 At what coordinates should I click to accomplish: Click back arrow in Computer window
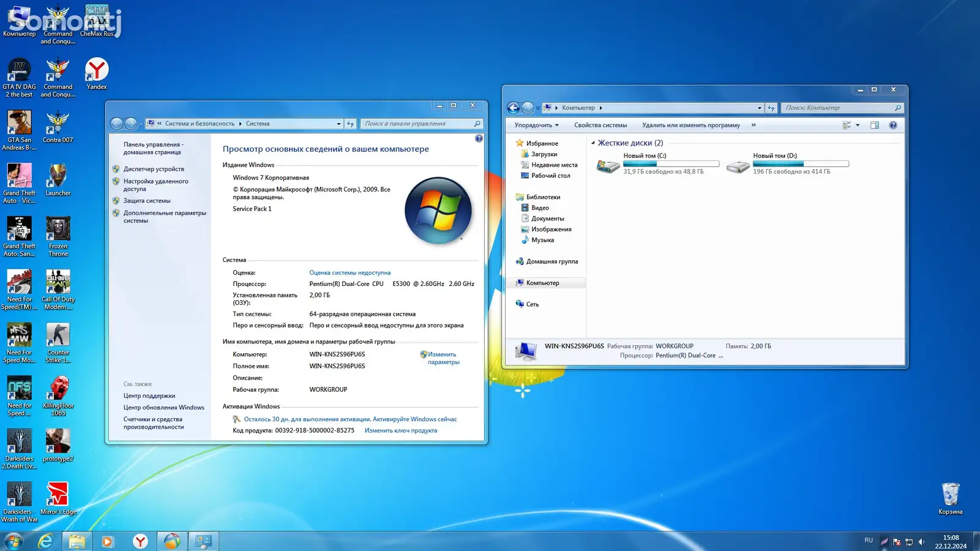click(x=514, y=108)
